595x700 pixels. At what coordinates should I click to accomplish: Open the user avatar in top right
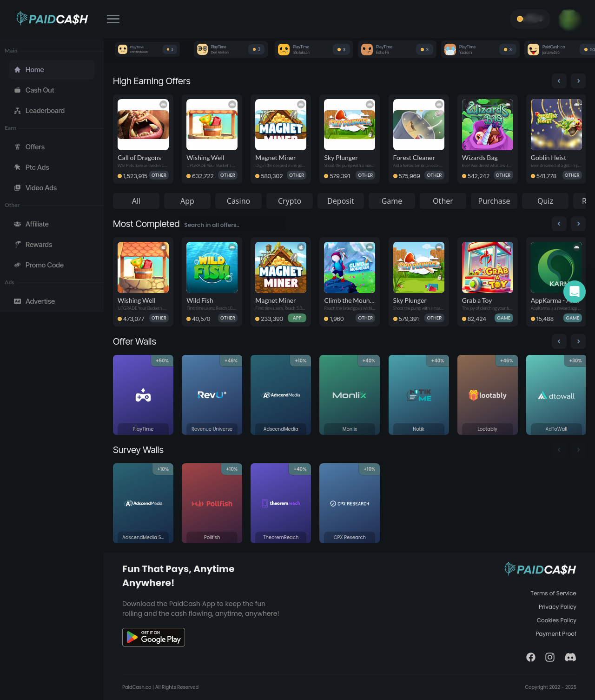point(569,19)
